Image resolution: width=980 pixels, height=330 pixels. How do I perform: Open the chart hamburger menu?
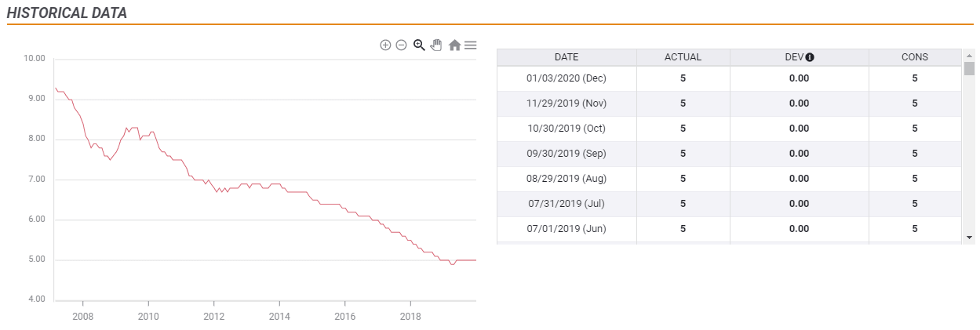pyautogui.click(x=470, y=45)
